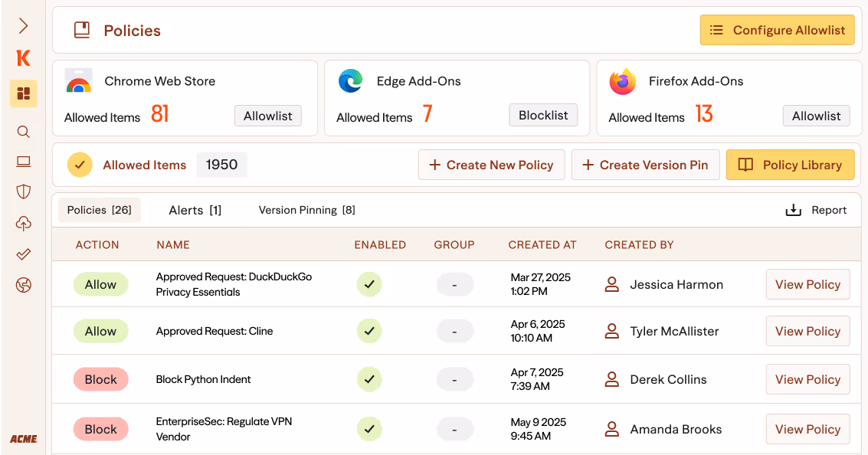Viewport: 868px width, 455px height.
Task: Click Blocklist button on Edge Add-Ons card
Action: pos(543,115)
